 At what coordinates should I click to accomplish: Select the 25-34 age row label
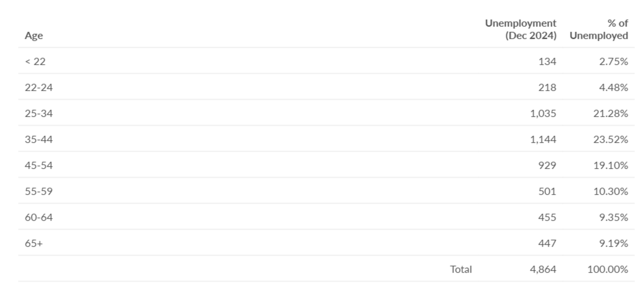pyautogui.click(x=39, y=113)
